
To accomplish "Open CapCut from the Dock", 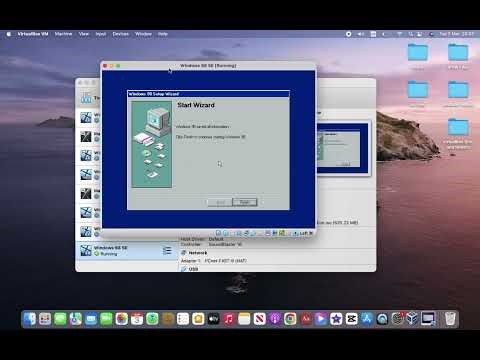I will (352, 319).
